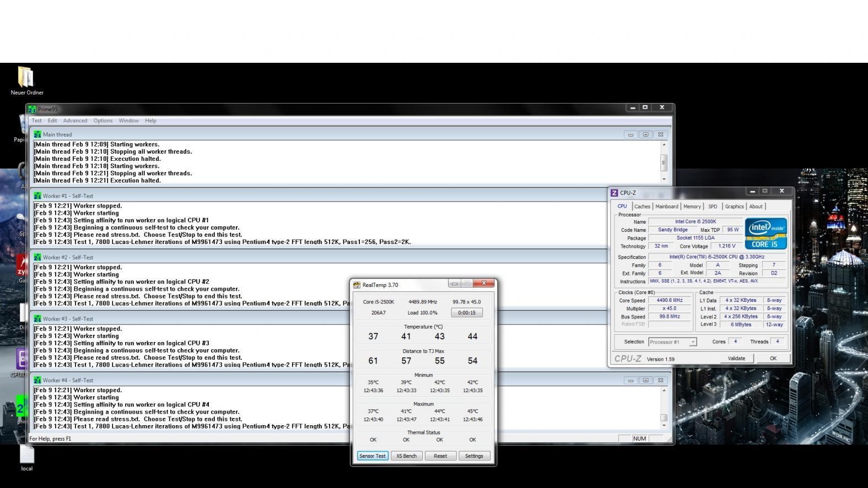868x488 pixels.
Task: Open the Neuer Ordner desktop folder
Action: tap(26, 81)
